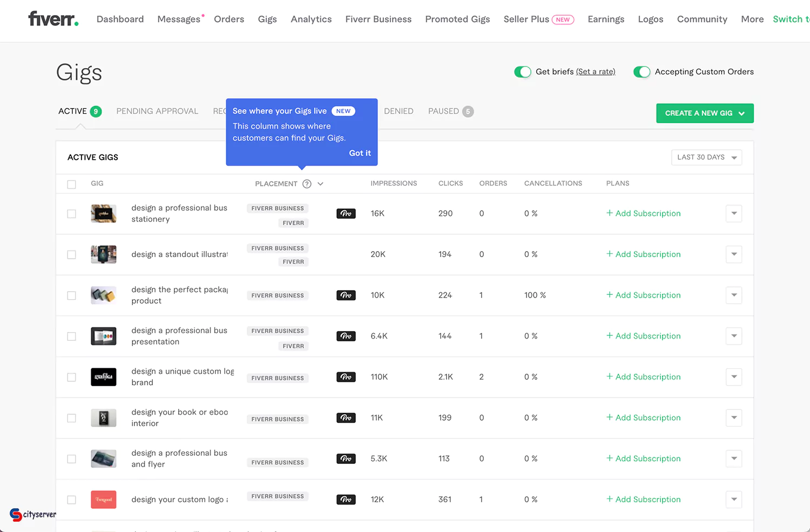Toggle the Get briefs switch

point(522,72)
